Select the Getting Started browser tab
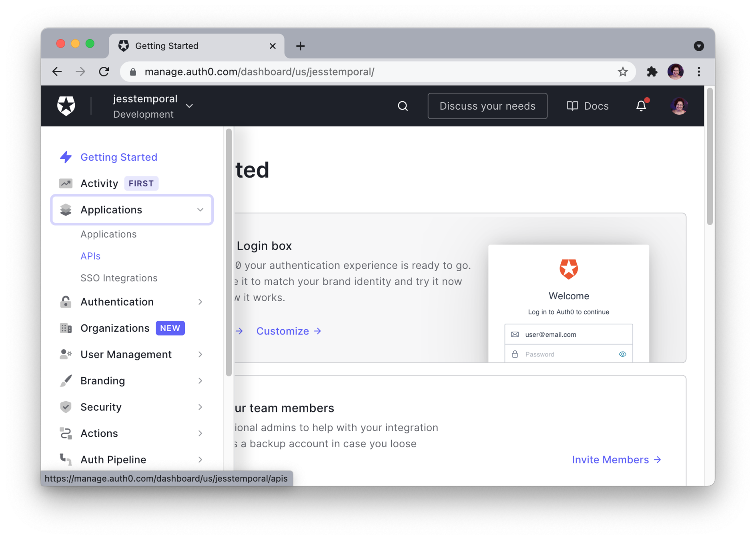The width and height of the screenshot is (756, 540). (x=197, y=46)
